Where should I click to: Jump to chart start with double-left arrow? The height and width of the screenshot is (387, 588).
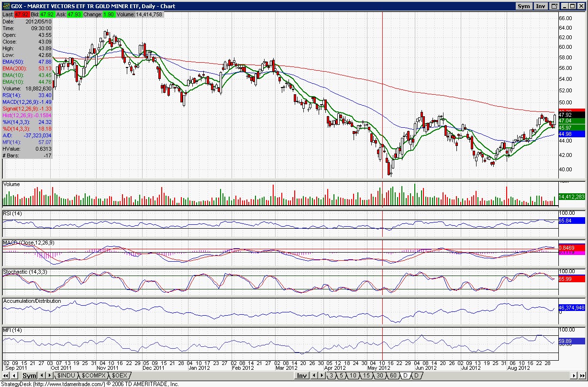(x=6, y=376)
